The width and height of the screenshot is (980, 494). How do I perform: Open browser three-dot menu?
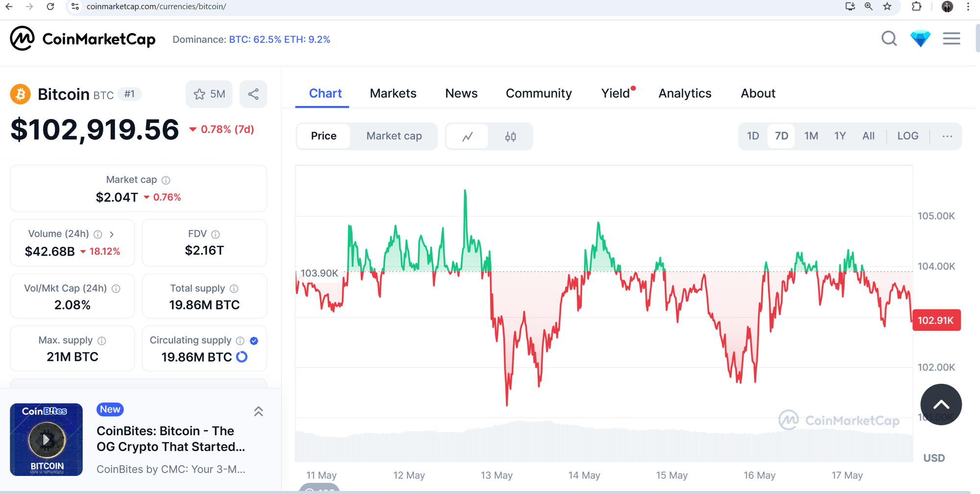[968, 6]
